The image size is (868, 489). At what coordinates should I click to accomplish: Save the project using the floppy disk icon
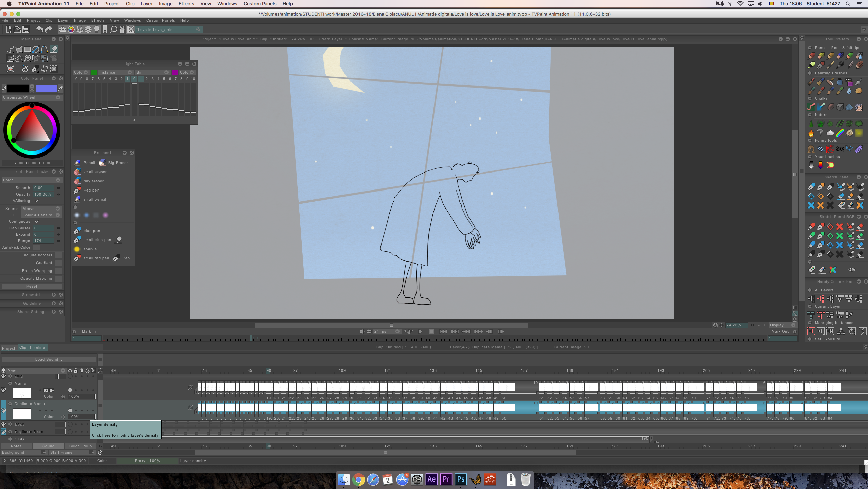pos(25,30)
